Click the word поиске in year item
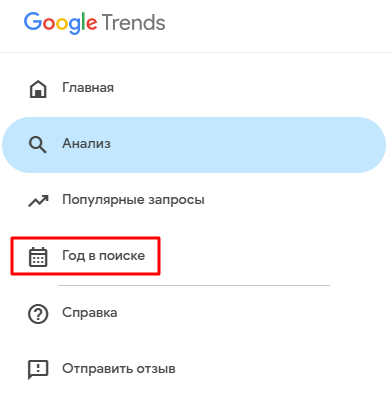This screenshot has height=418, width=392. pos(122,256)
